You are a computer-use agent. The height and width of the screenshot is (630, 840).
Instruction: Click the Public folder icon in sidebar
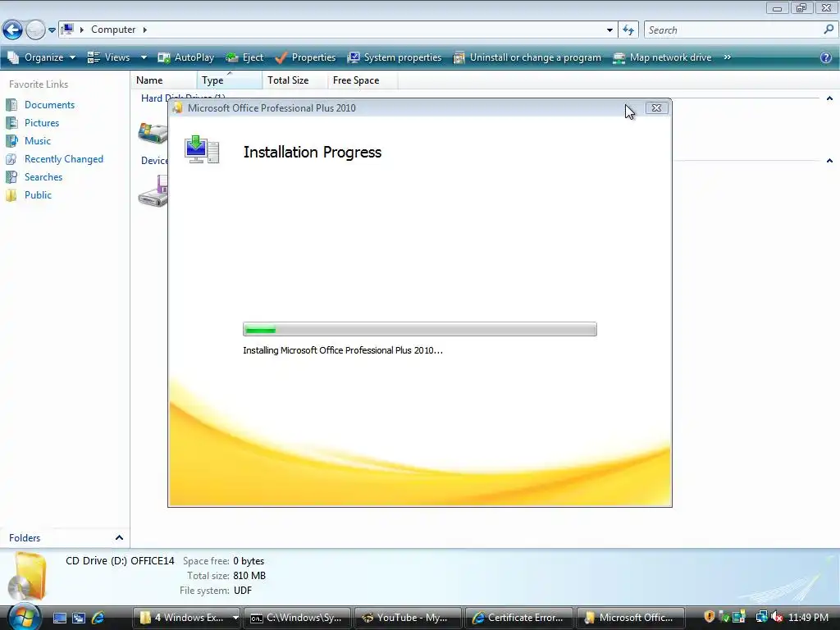tap(11, 195)
